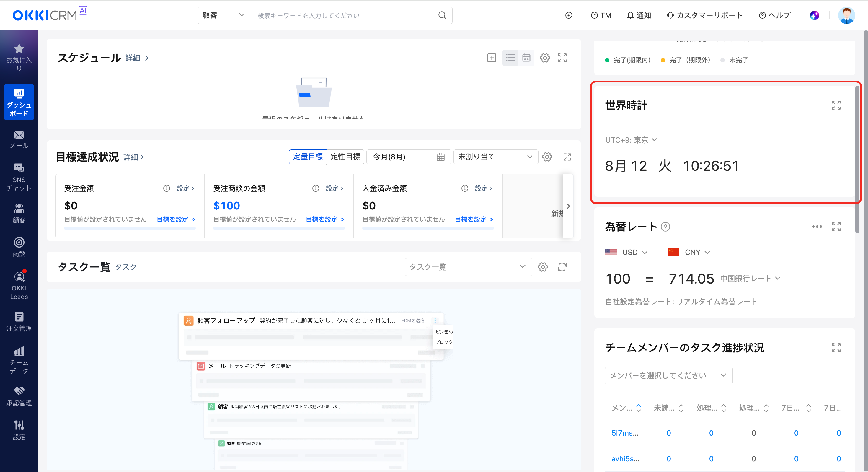868x472 pixels.
Task: Open Customers (顧客) in sidebar
Action: click(19, 214)
